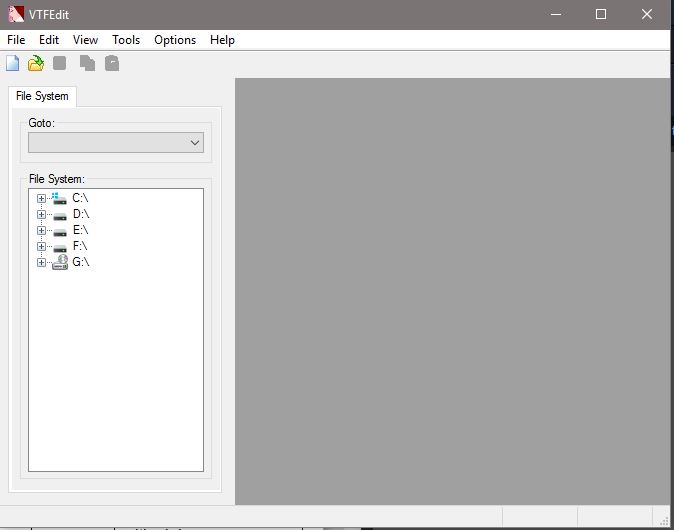Maximize the VTFEdit window
Screen dimensions: 674x530
[601, 14]
